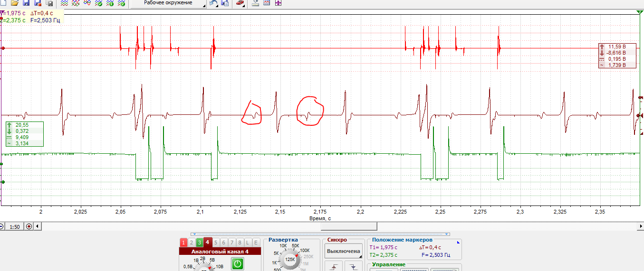Viewport: 644px width, 271px height.
Task: Click the New document icon
Action: point(3,3)
